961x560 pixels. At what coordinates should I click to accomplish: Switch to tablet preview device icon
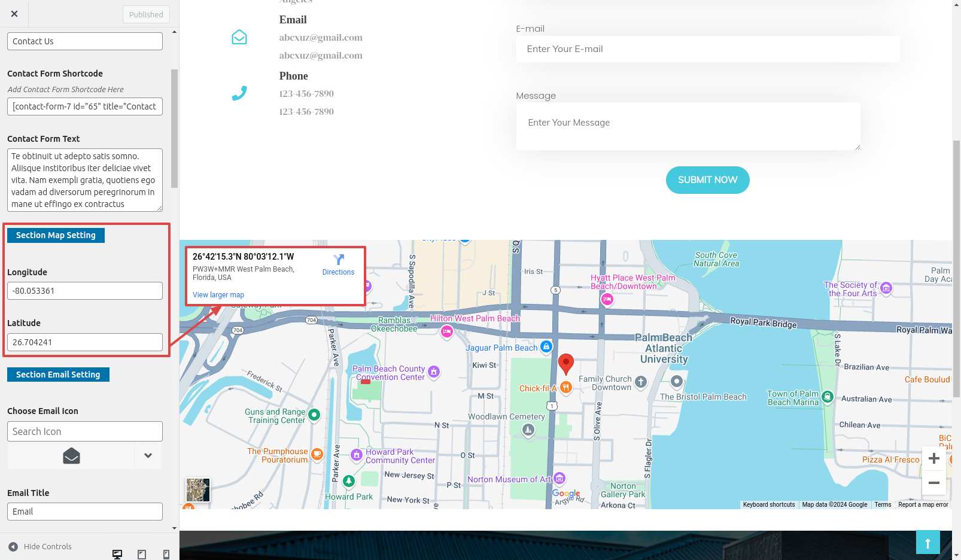click(142, 554)
